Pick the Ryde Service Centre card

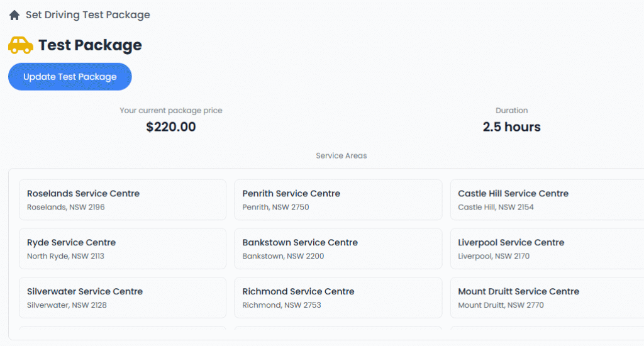[x=122, y=248]
